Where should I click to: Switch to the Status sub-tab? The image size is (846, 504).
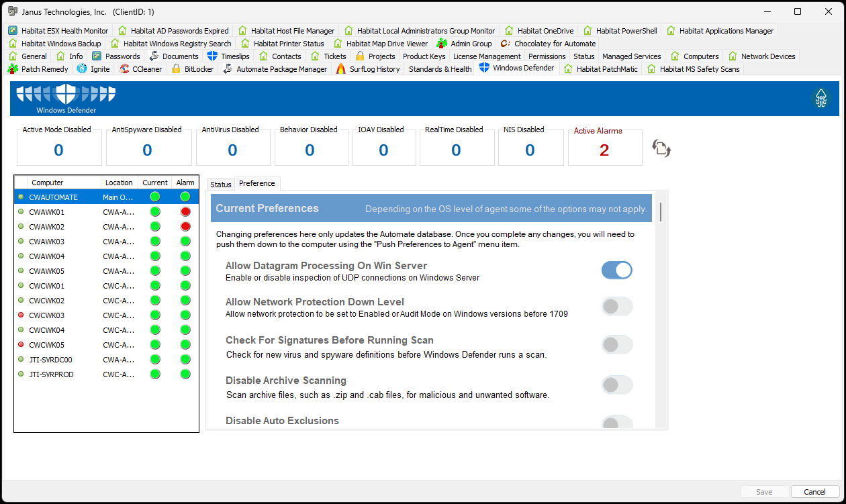tap(220, 185)
